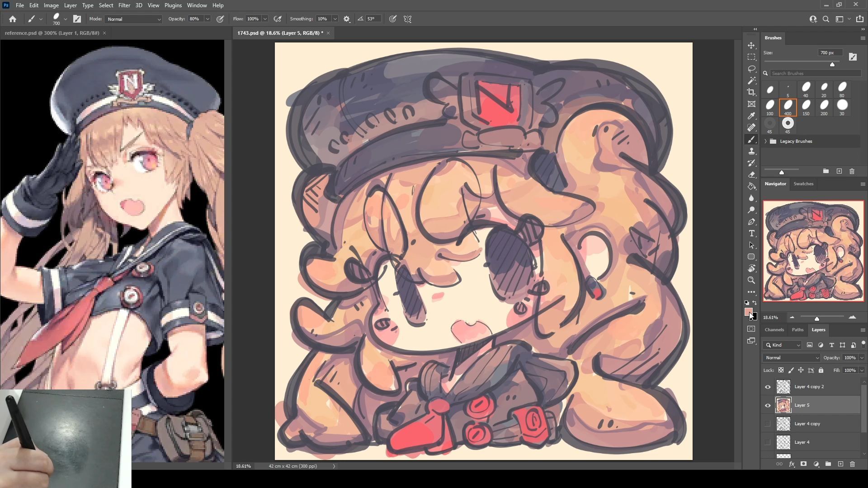Select the Paint Bucket tool
The width and height of the screenshot is (868, 488).
[x=751, y=186]
